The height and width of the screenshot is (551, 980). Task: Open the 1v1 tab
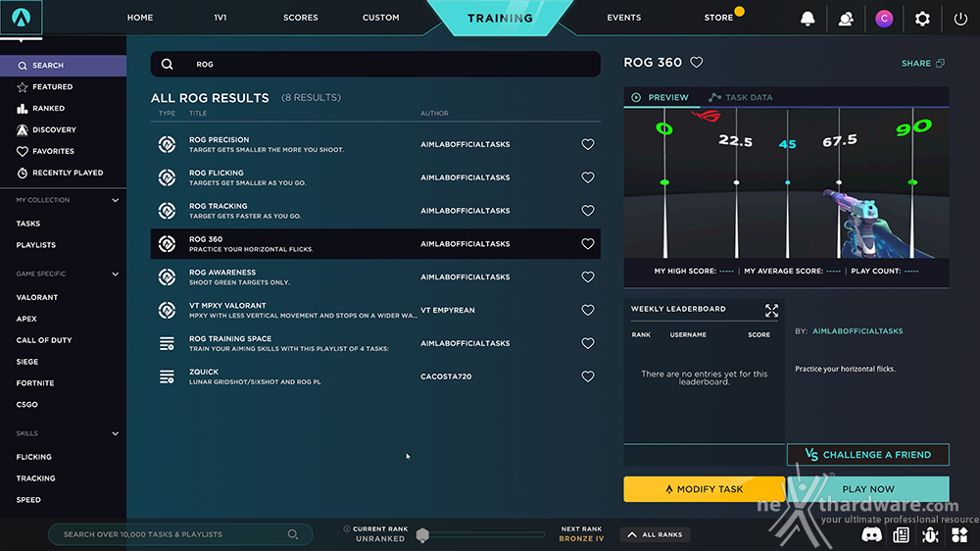pos(220,18)
